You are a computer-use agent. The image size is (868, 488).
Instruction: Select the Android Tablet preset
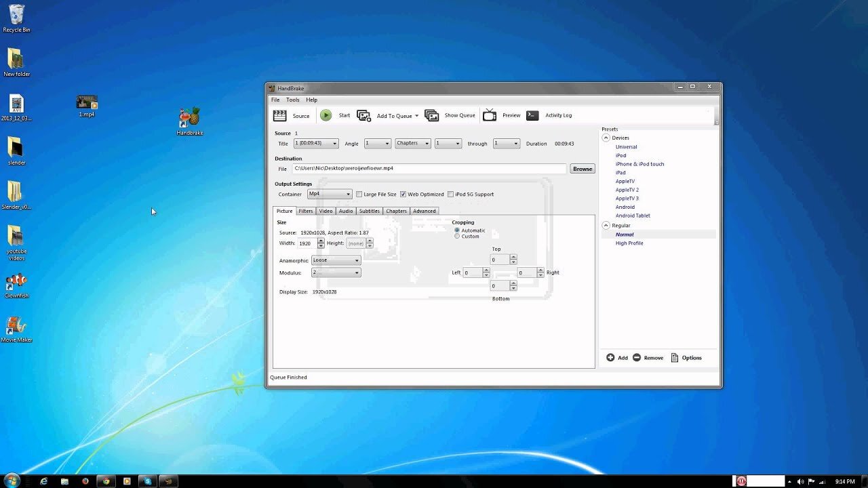[633, 216]
